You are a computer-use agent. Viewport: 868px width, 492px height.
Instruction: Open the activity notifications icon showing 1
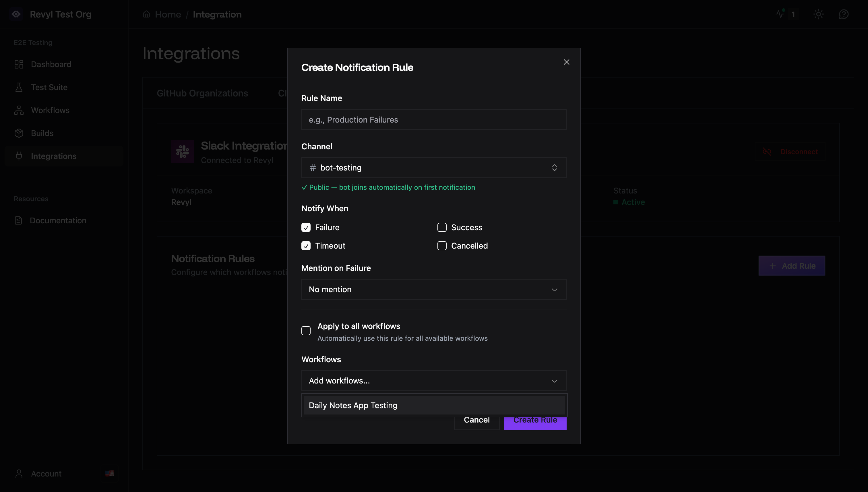tap(784, 14)
